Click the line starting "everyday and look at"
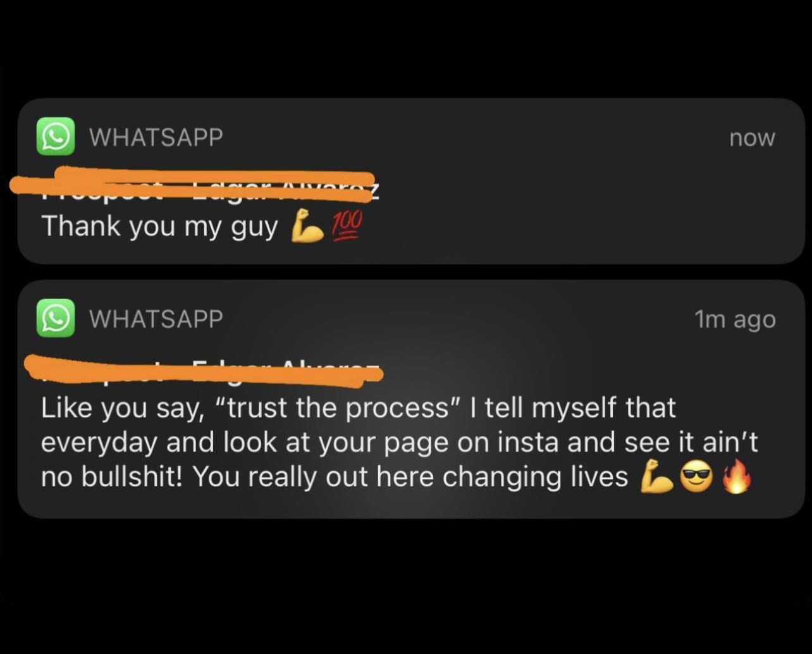 click(x=399, y=443)
